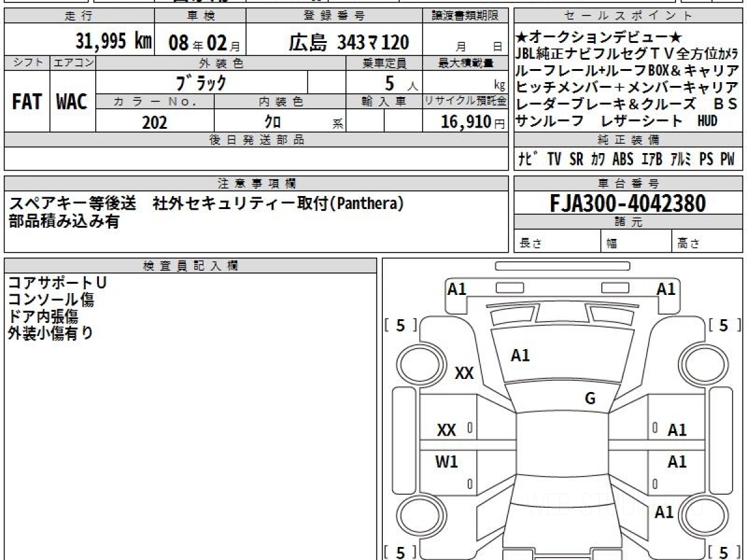
Task: Click the SR sunroof equipment code
Action: tap(576, 159)
